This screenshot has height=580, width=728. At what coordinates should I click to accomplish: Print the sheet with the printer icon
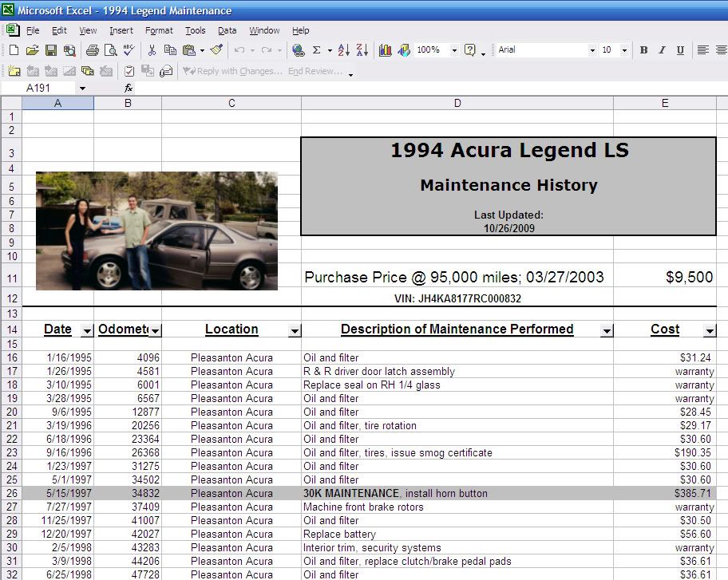click(x=93, y=50)
